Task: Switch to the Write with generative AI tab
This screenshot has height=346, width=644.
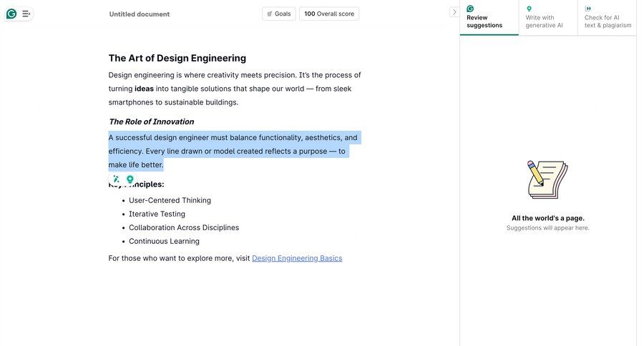Action: (x=548, y=17)
